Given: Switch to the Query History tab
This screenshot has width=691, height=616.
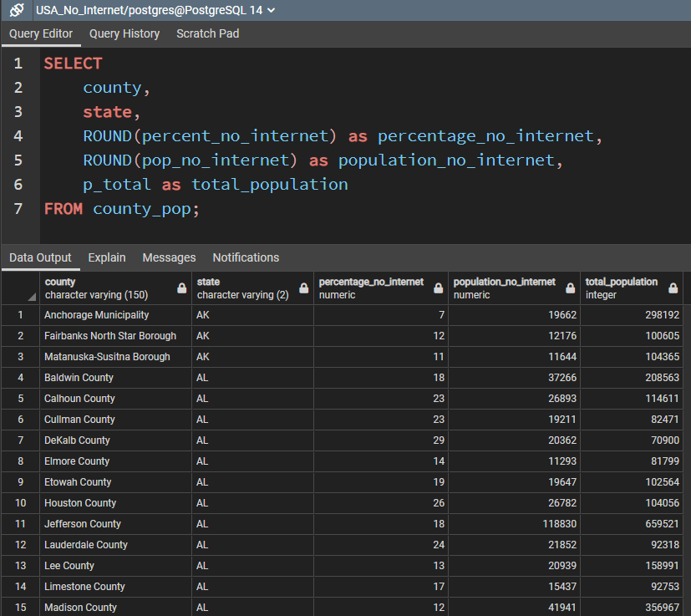Looking at the screenshot, I should 124,33.
